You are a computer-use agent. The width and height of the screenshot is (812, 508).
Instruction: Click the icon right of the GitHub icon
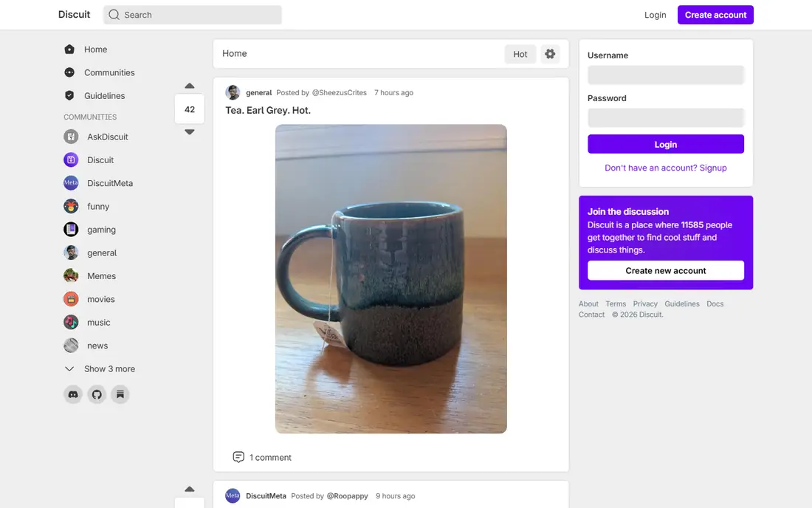tap(120, 394)
